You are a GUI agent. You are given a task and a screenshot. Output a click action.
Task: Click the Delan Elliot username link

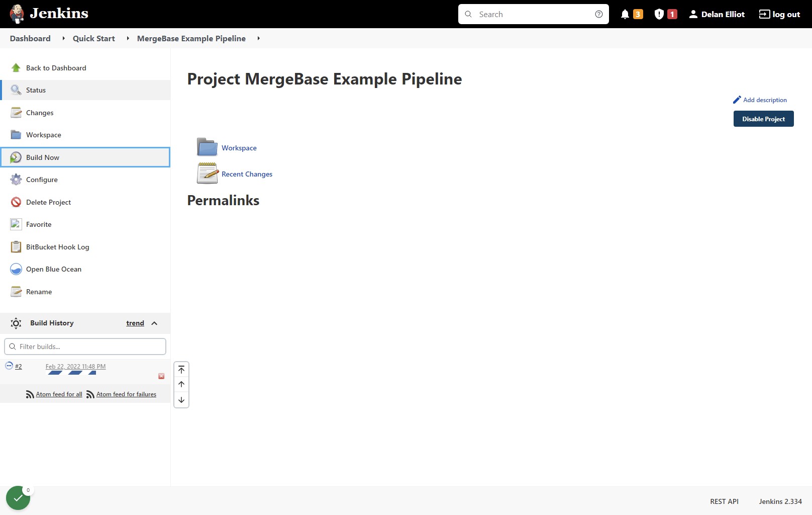pyautogui.click(x=723, y=14)
